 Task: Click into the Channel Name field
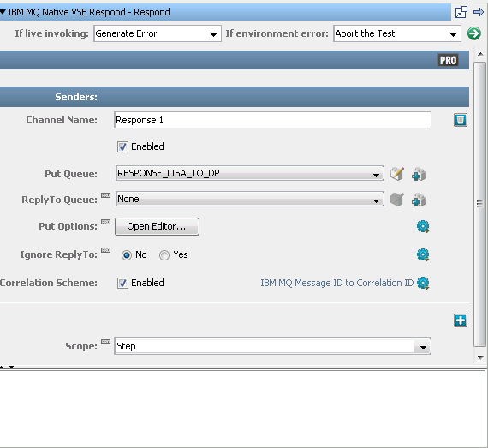pos(272,120)
